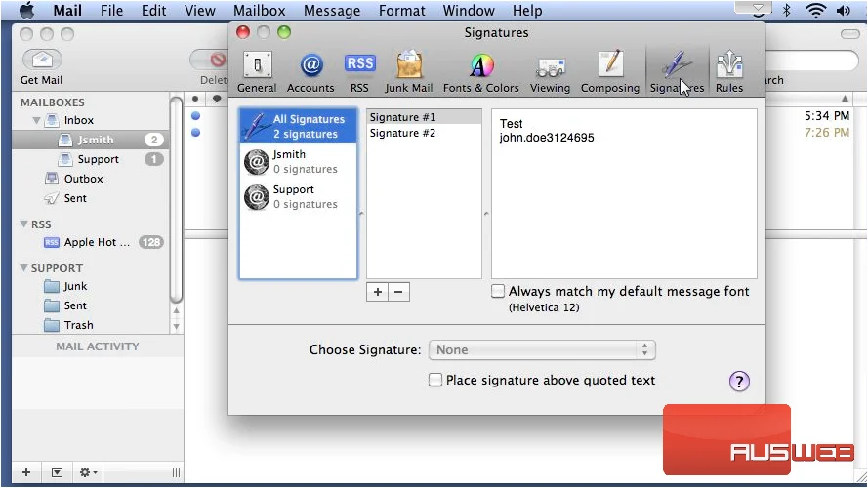
Task: Open Fonts & Colors preferences pane
Action: pyautogui.click(x=481, y=72)
